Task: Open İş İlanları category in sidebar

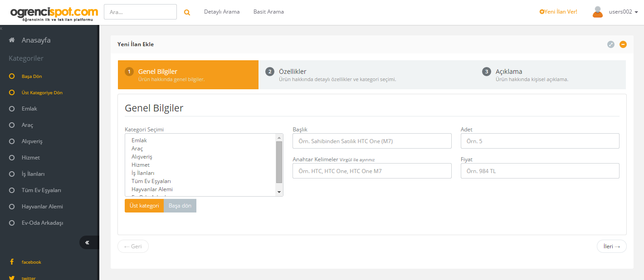Action: point(33,174)
